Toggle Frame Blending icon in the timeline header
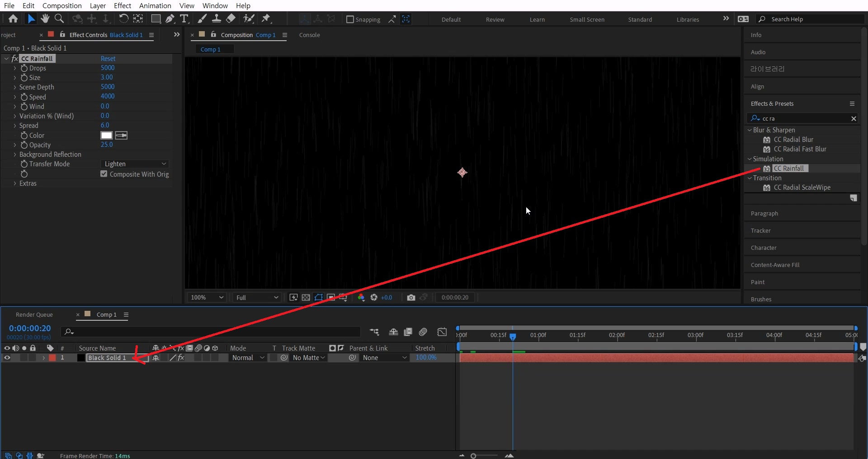This screenshot has height=459, width=868. 408,332
